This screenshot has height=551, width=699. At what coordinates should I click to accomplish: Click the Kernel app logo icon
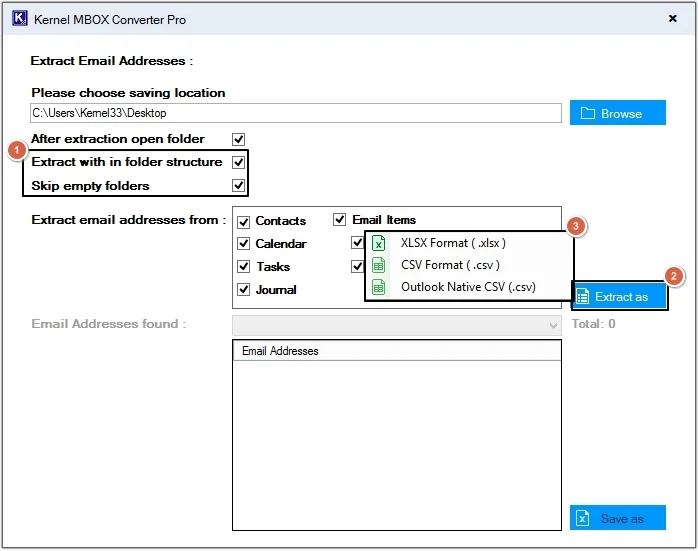pos(20,19)
